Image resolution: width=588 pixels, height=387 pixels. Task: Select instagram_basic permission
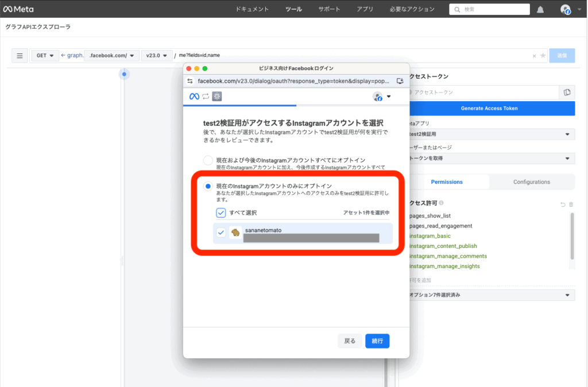tap(430, 236)
